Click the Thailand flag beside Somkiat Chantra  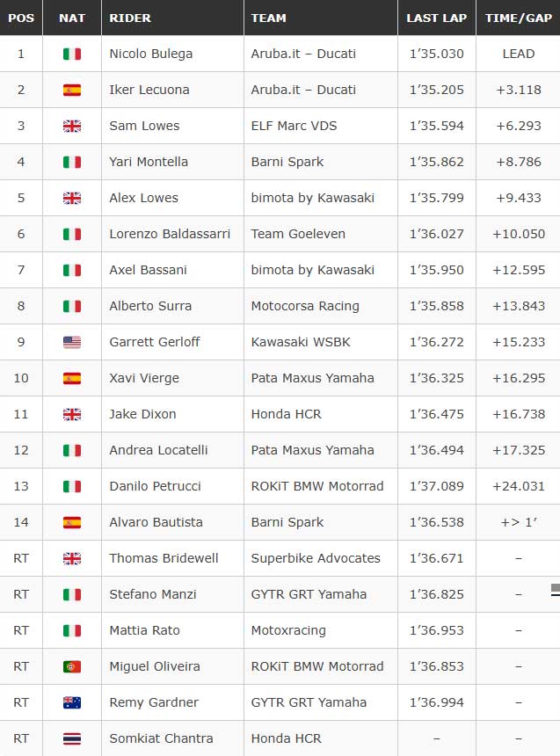click(x=72, y=738)
